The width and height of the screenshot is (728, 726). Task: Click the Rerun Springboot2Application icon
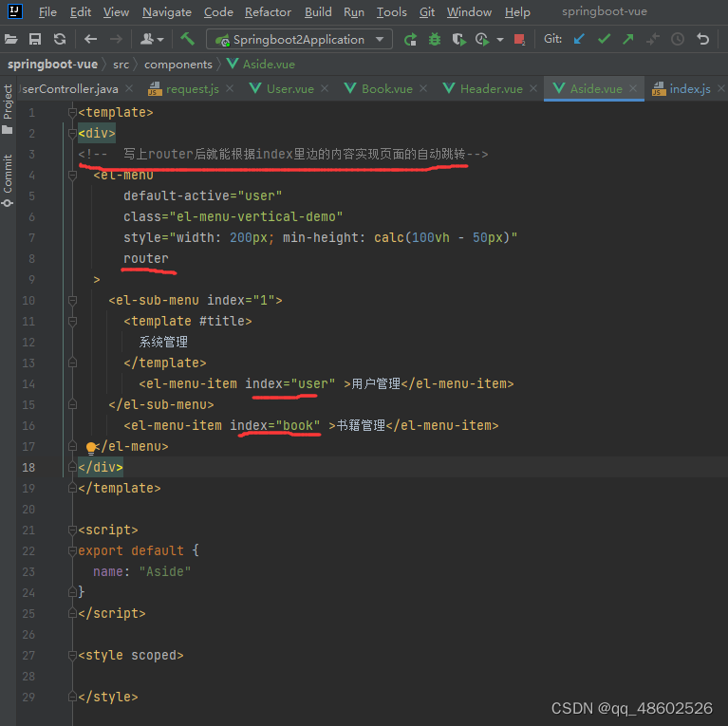410,40
